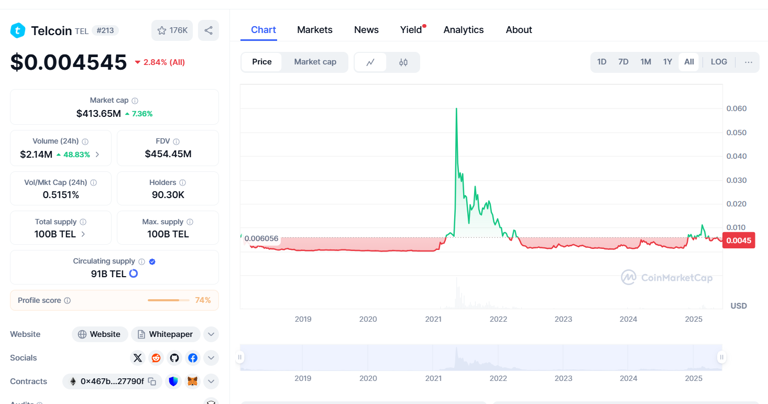Image resolution: width=768 pixels, height=404 pixels.
Task: Click the 0.5151% Vol/Mkt Cap value
Action: click(61, 195)
